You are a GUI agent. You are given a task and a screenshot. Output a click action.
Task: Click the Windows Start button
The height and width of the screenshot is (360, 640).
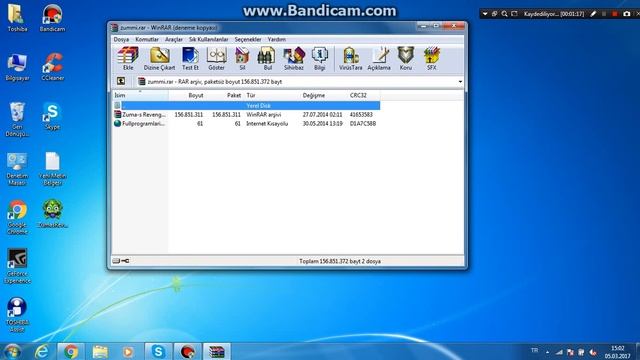click(x=12, y=352)
